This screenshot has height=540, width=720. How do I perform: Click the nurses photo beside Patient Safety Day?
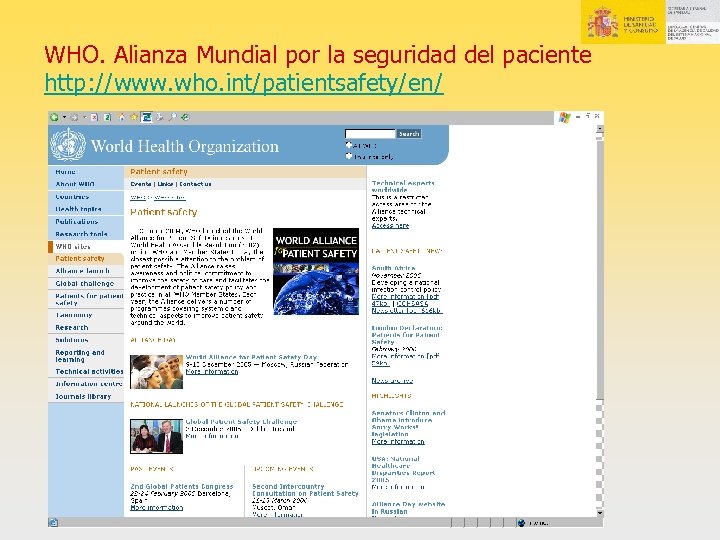(157, 371)
